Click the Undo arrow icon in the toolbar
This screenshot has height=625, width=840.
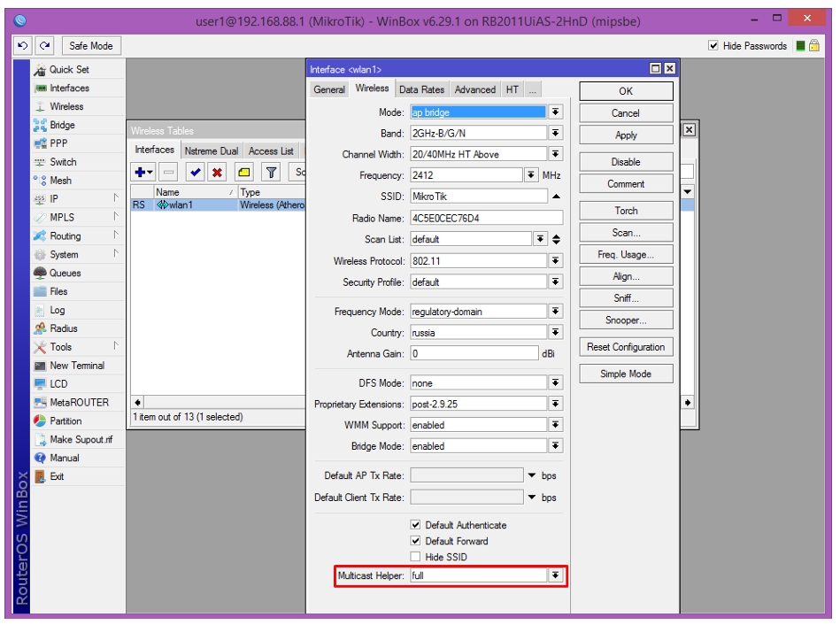click(22, 45)
